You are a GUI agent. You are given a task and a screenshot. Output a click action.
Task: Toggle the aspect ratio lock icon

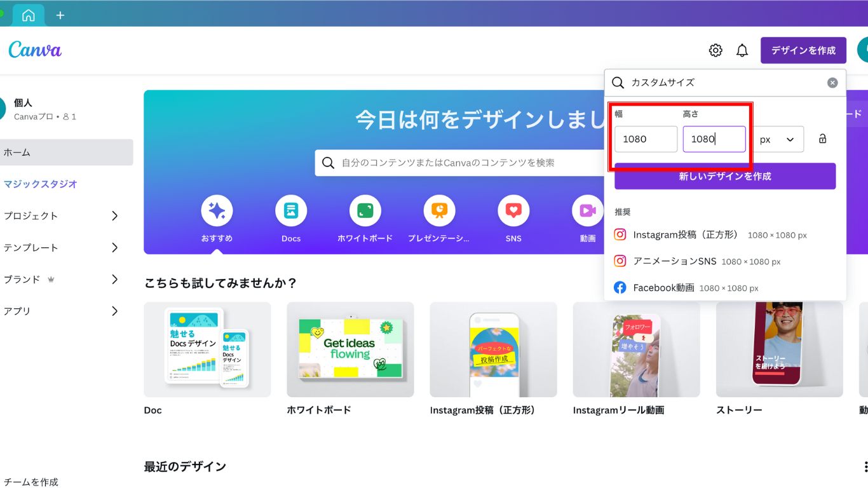pos(822,139)
